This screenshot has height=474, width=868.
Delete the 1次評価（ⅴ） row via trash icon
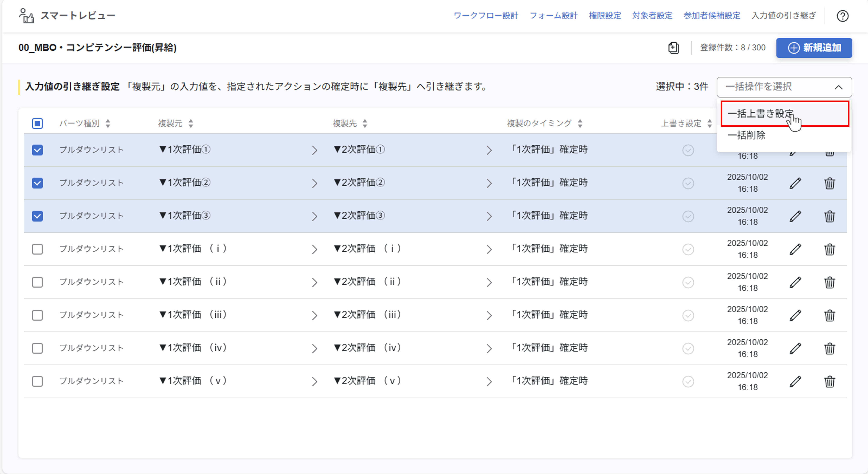point(829,381)
